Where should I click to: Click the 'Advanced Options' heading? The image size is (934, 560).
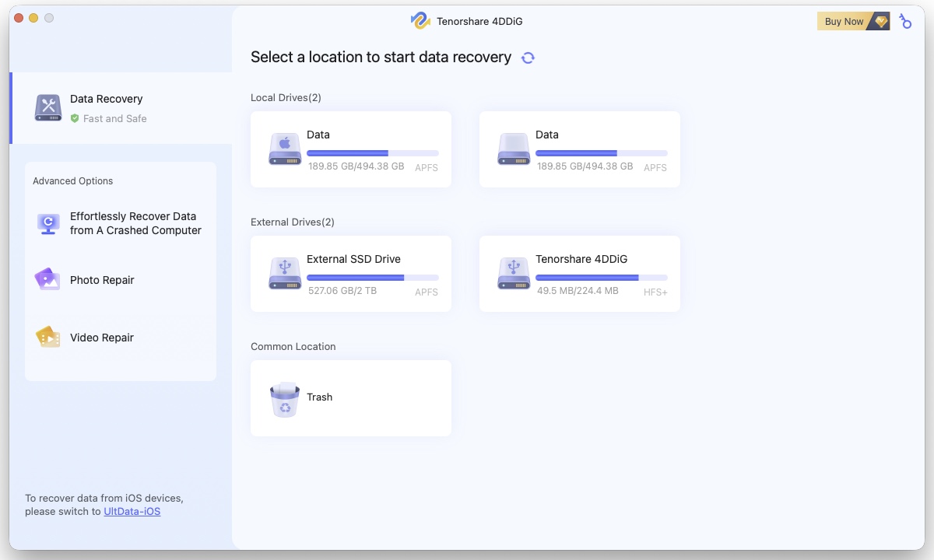[73, 181]
